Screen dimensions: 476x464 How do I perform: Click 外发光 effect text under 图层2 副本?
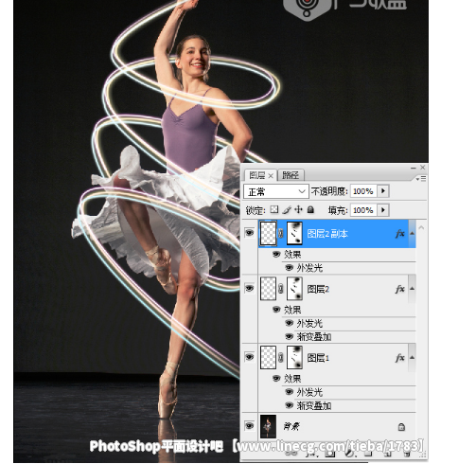click(309, 268)
